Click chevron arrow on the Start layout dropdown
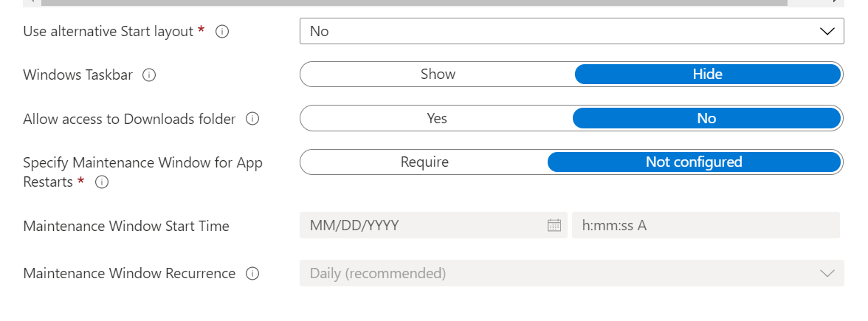This screenshot has height=321, width=868. [827, 32]
